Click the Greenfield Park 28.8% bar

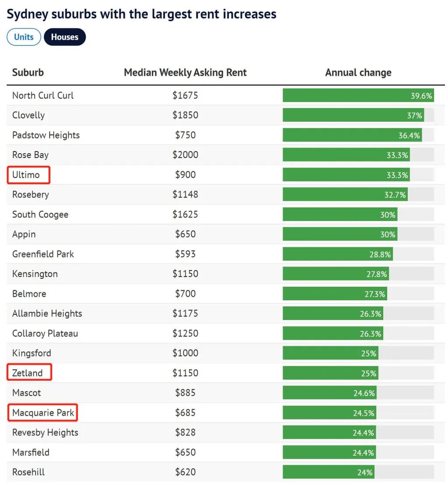(x=337, y=254)
